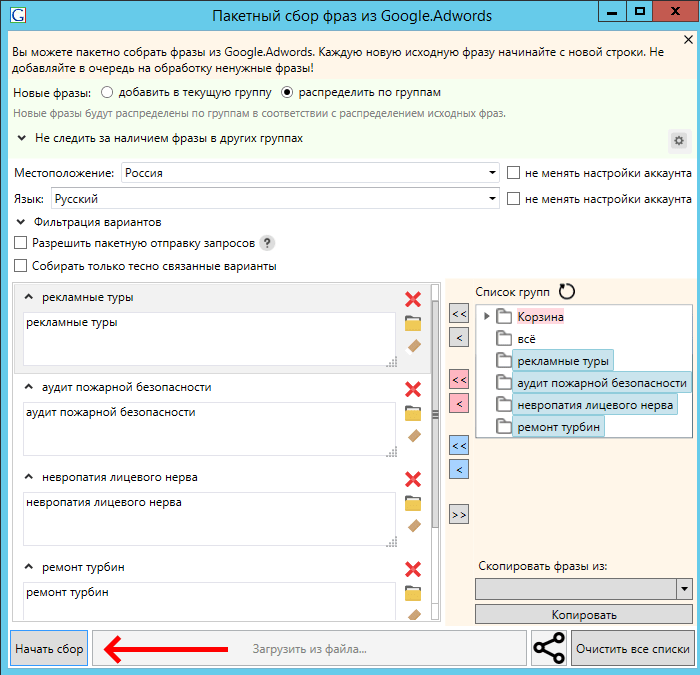
Task: Click the gray double-left arrow button
Action: (x=459, y=314)
